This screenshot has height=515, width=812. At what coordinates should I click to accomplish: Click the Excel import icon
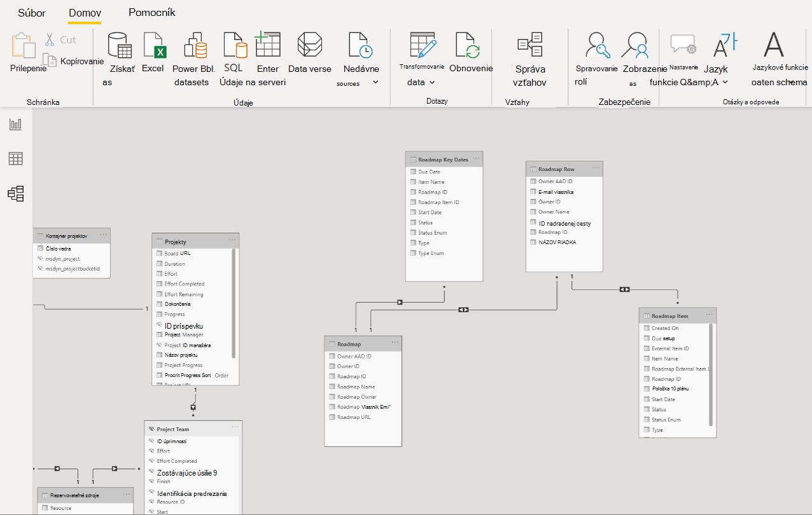tap(154, 46)
